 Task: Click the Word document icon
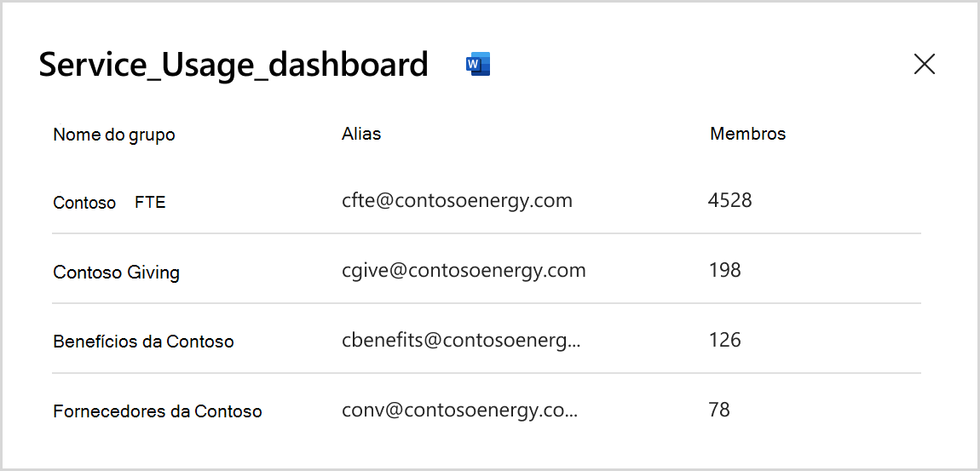[x=478, y=65]
